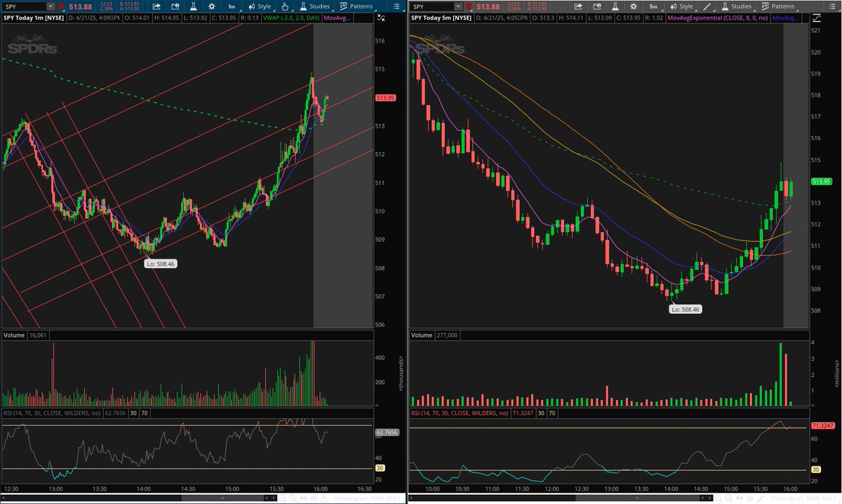Open the Studies menu on the 1m chart
This screenshot has width=842, height=504.
[314, 6]
